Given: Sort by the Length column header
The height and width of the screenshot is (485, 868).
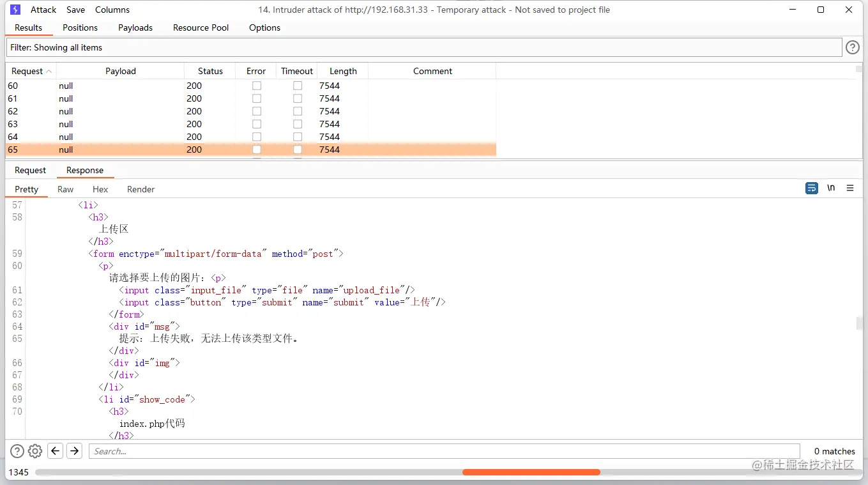Looking at the screenshot, I should pyautogui.click(x=343, y=71).
